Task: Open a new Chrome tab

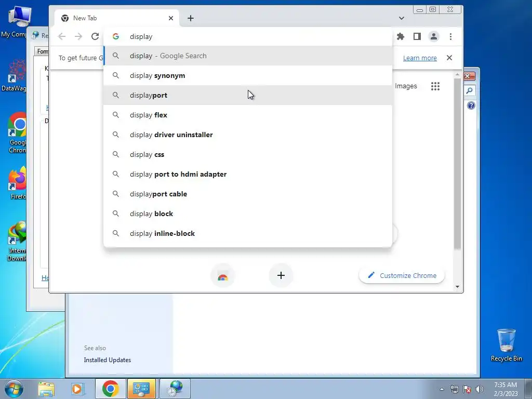Action: tap(191, 18)
